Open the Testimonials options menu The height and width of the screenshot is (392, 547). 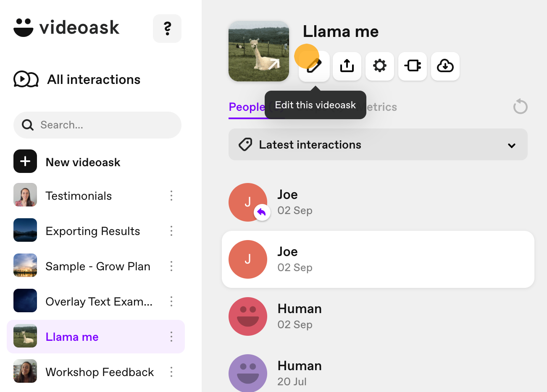[171, 196]
